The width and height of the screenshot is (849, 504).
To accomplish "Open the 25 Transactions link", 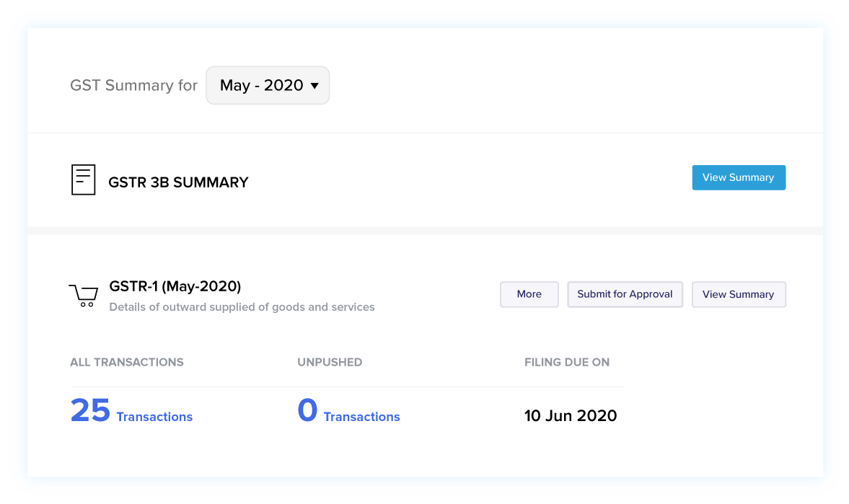I will tap(131, 411).
